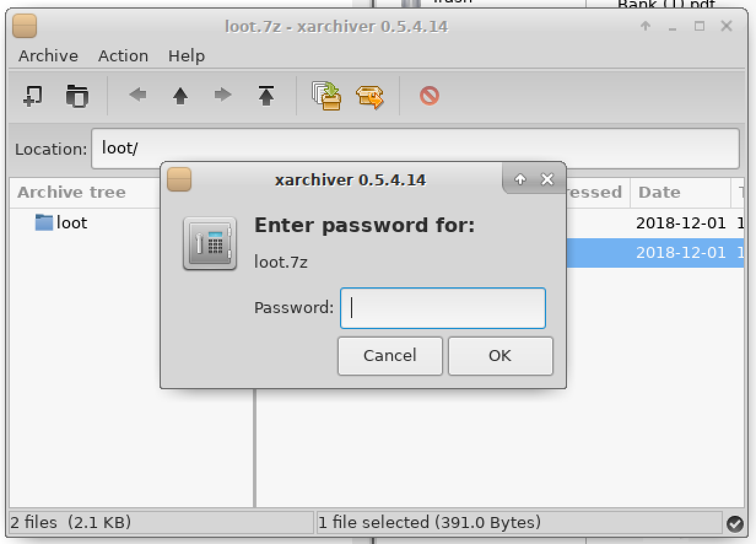This screenshot has width=756, height=544.
Task: Focus the Password input field
Action: click(442, 308)
